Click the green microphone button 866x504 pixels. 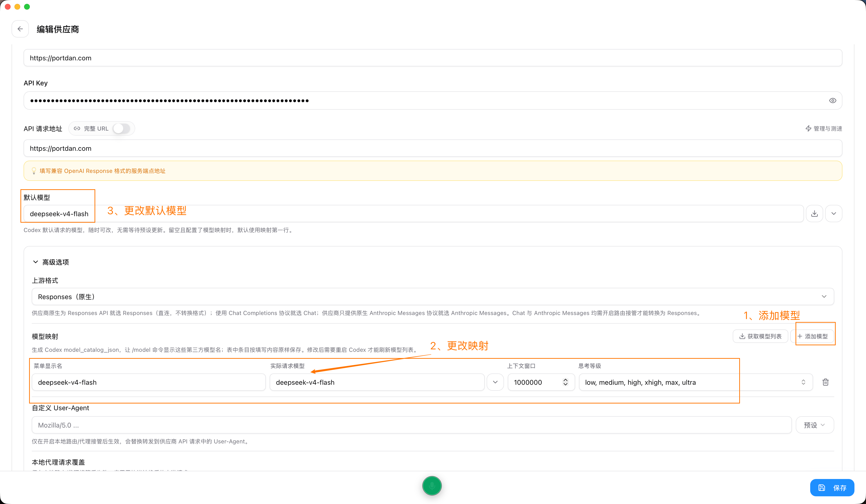click(x=432, y=486)
